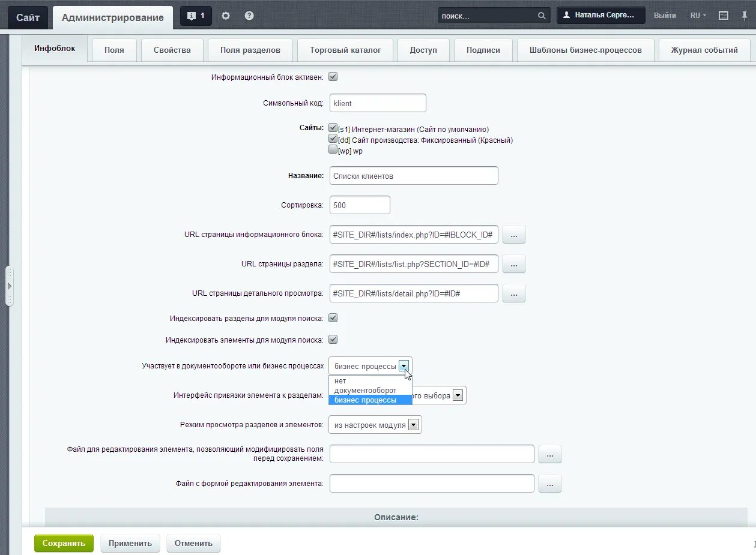Open the notifications icon with counter 1
The width and height of the screenshot is (756, 555).
[196, 16]
